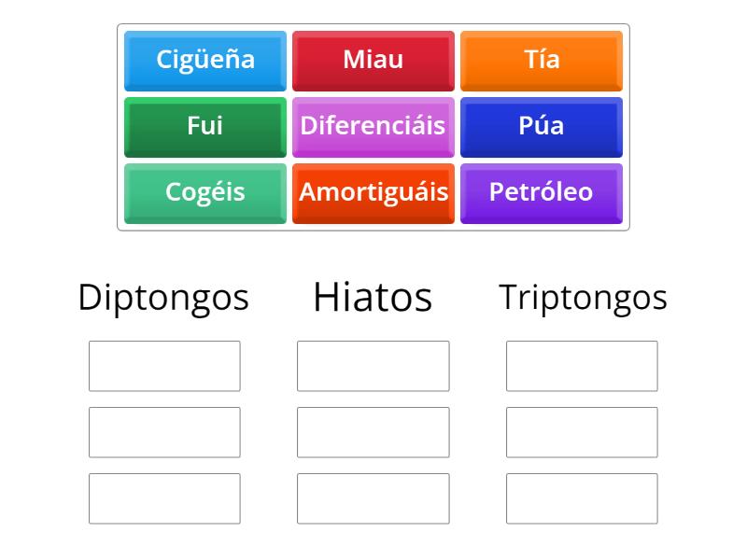Click the last empty slot under Triptongos
The height and width of the screenshot is (560, 747).
(x=581, y=498)
